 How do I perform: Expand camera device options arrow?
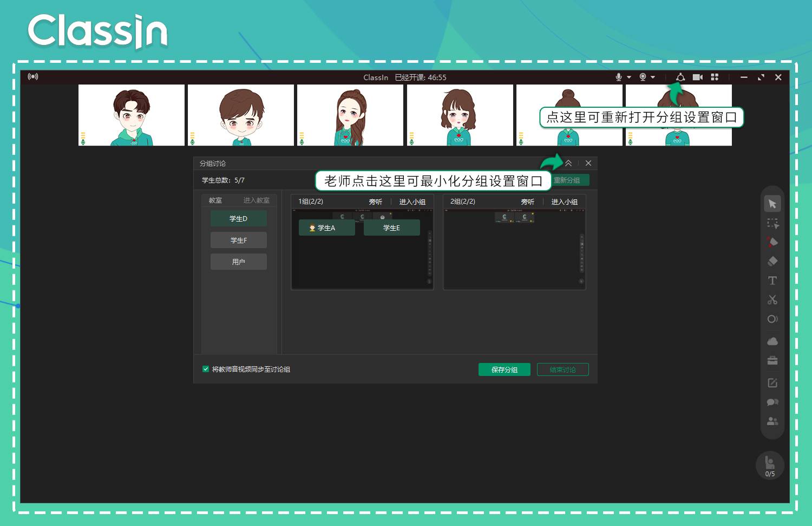pyautogui.click(x=653, y=77)
